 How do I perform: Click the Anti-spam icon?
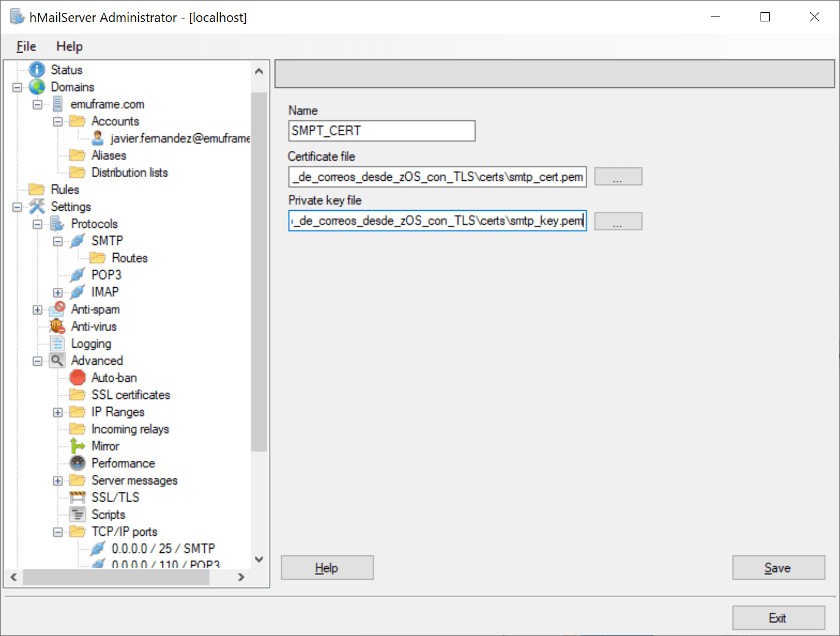[x=56, y=309]
